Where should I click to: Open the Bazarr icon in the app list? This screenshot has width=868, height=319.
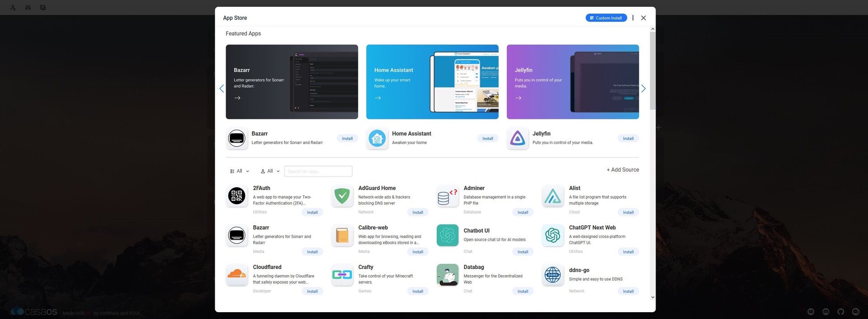237,235
